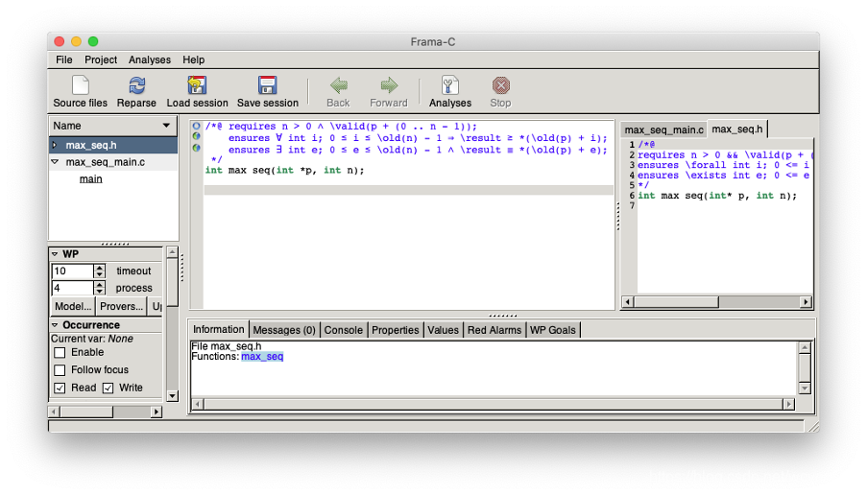Select the max_seq.h source tab
The image size is (868, 495).
click(x=737, y=129)
